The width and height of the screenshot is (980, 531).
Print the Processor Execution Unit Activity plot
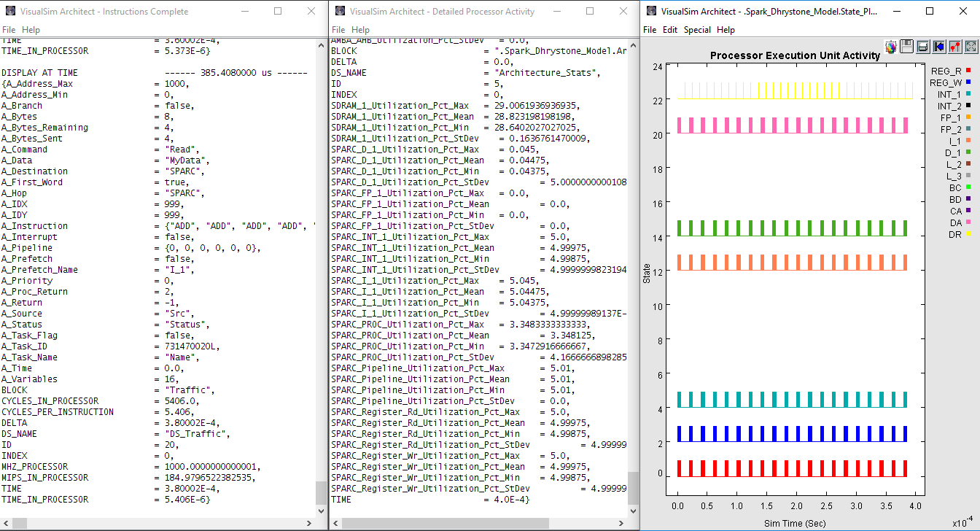point(923,47)
